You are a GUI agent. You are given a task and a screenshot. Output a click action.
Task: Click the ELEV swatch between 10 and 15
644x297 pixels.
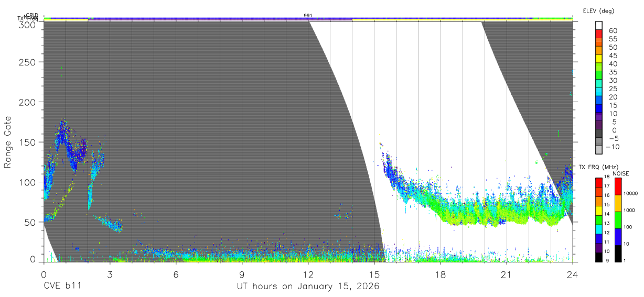tap(599, 109)
